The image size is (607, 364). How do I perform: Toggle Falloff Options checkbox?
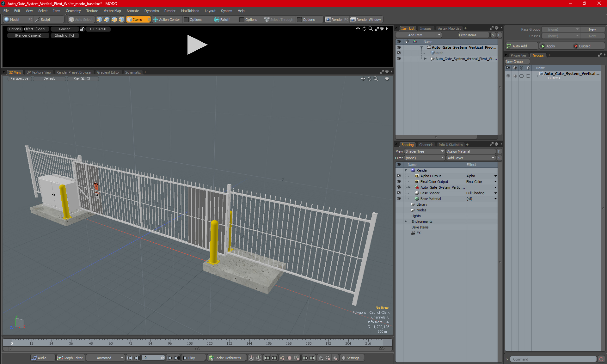click(242, 20)
